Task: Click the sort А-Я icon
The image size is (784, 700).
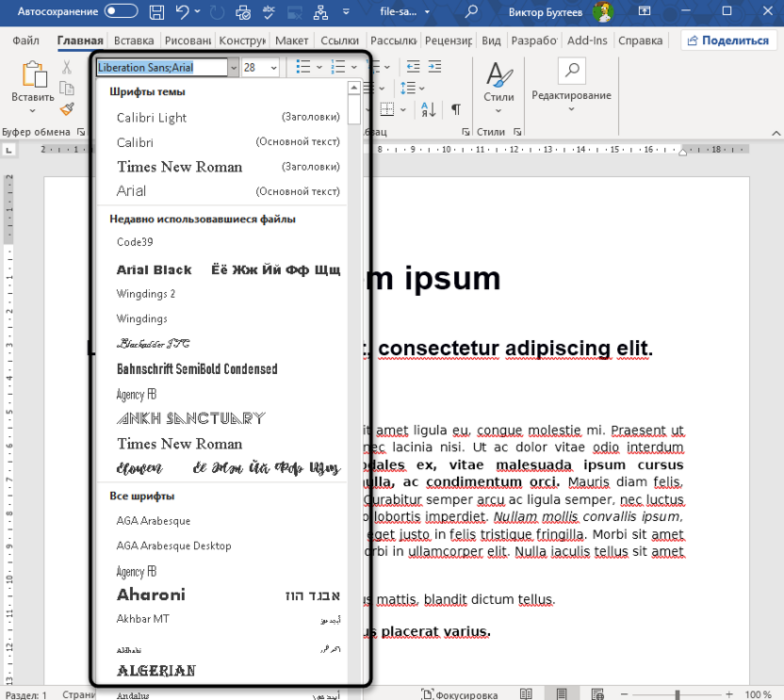Action: [x=429, y=109]
